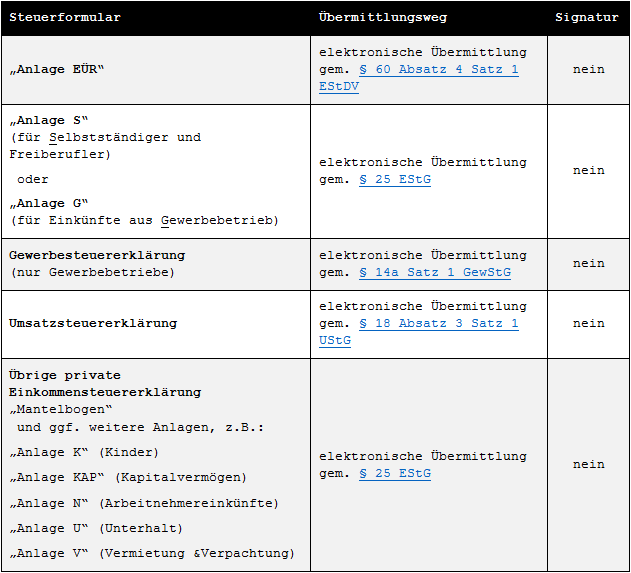Click „Anlage V“ (Vermietung &Verpachtung) line
Screen dimensions: 631x573
(x=152, y=554)
